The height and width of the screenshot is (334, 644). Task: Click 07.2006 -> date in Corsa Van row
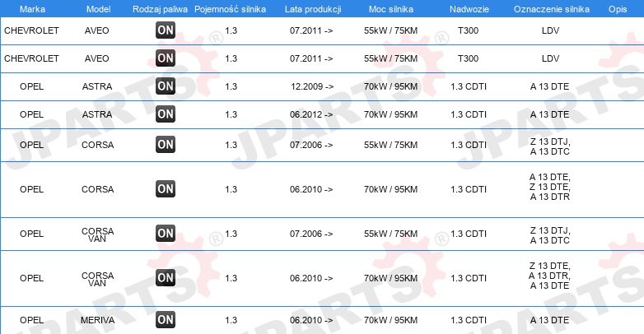point(311,234)
